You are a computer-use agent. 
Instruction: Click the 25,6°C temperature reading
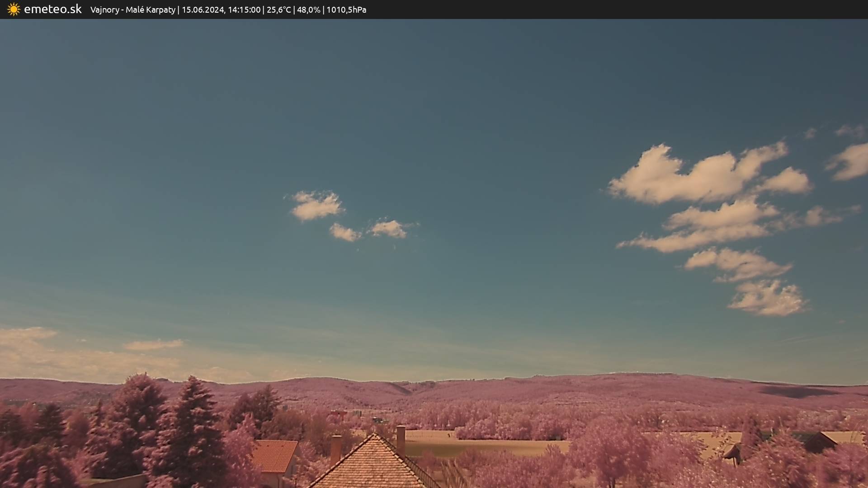point(278,10)
